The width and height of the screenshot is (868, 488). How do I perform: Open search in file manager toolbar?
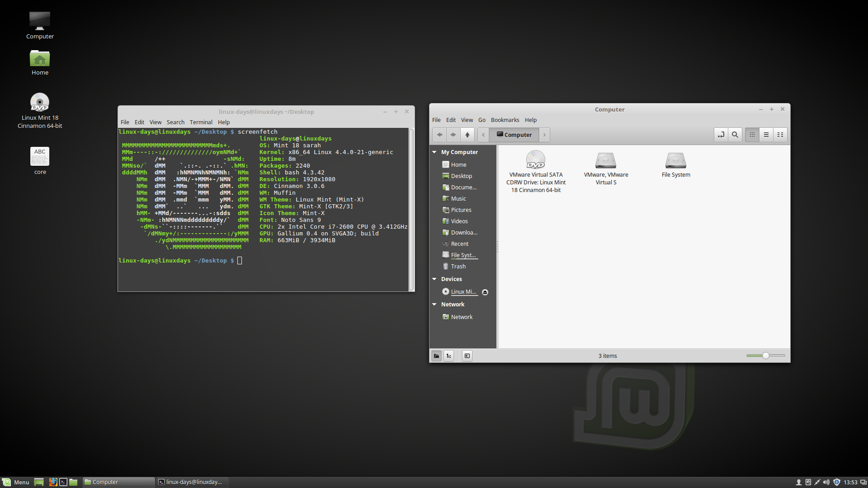pyautogui.click(x=735, y=135)
